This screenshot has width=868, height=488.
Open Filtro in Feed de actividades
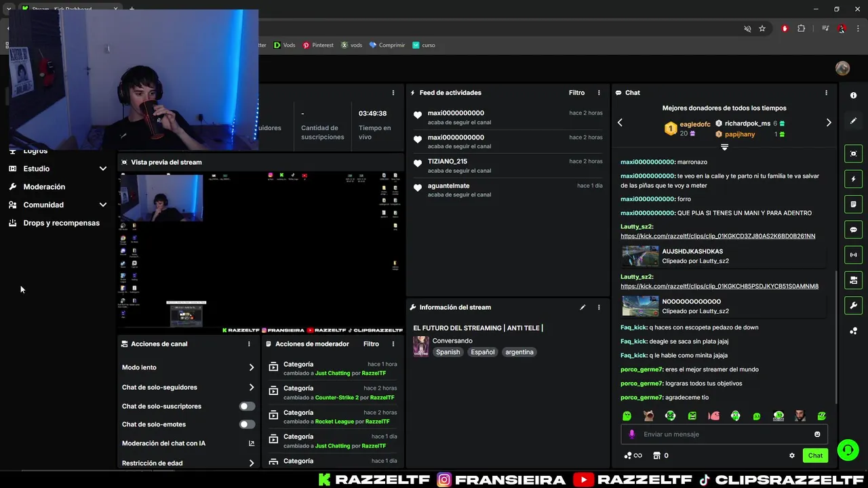click(576, 93)
